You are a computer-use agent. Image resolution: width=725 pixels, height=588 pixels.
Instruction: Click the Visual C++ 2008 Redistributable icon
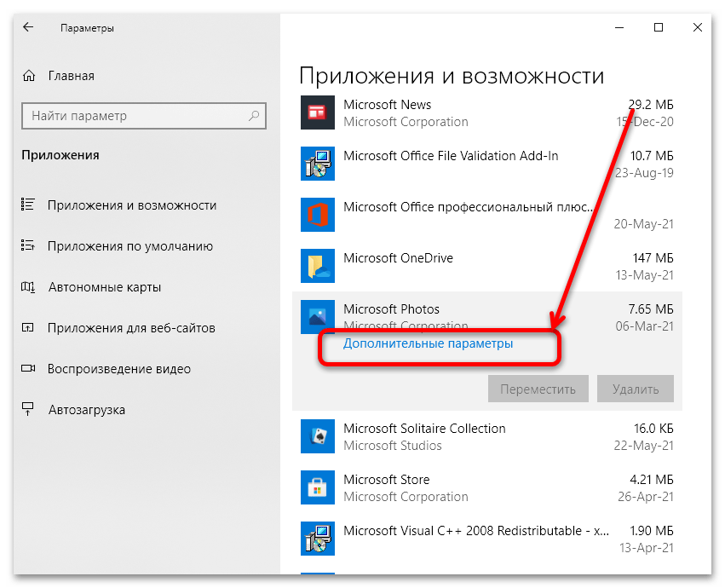[x=318, y=539]
